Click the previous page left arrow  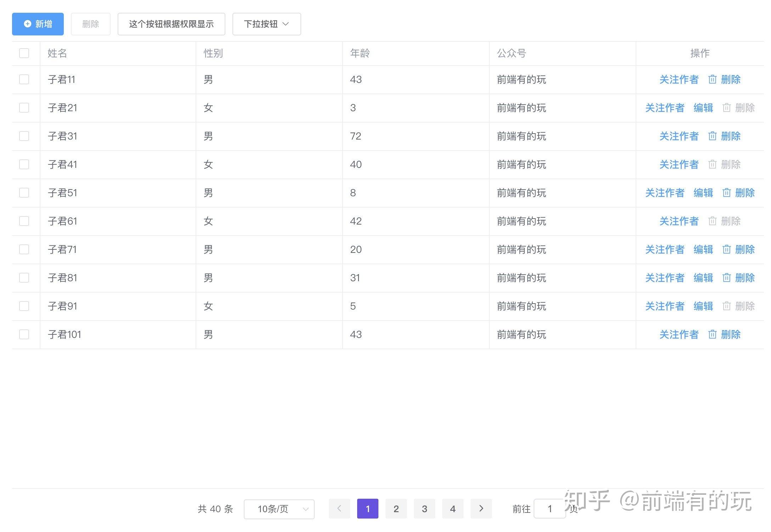pos(339,509)
